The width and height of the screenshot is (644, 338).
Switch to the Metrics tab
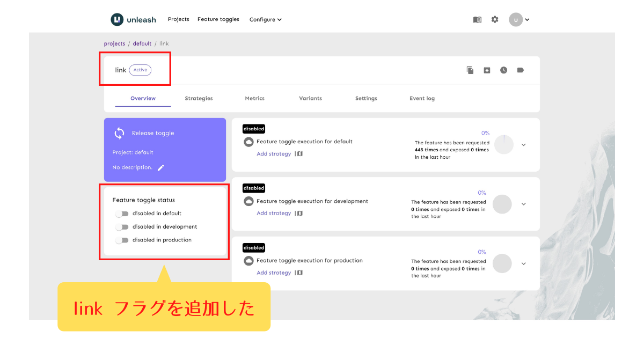[x=255, y=98]
